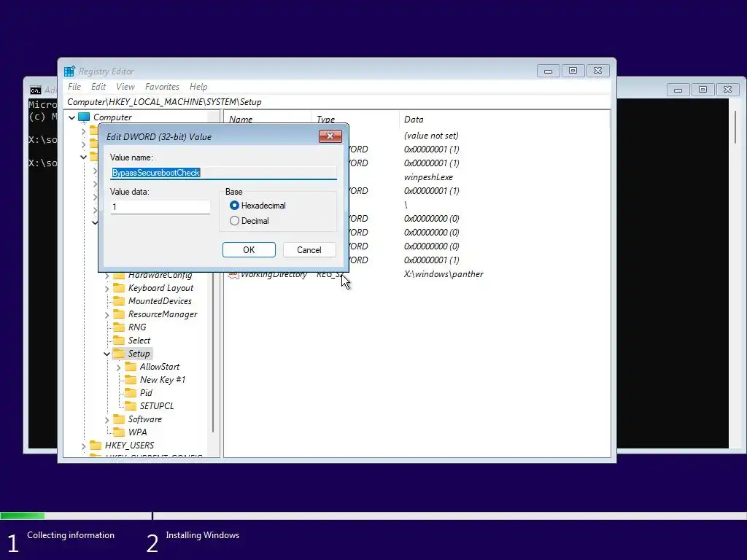The height and width of the screenshot is (560, 747).
Task: Open the Favorites menu
Action: (x=162, y=87)
